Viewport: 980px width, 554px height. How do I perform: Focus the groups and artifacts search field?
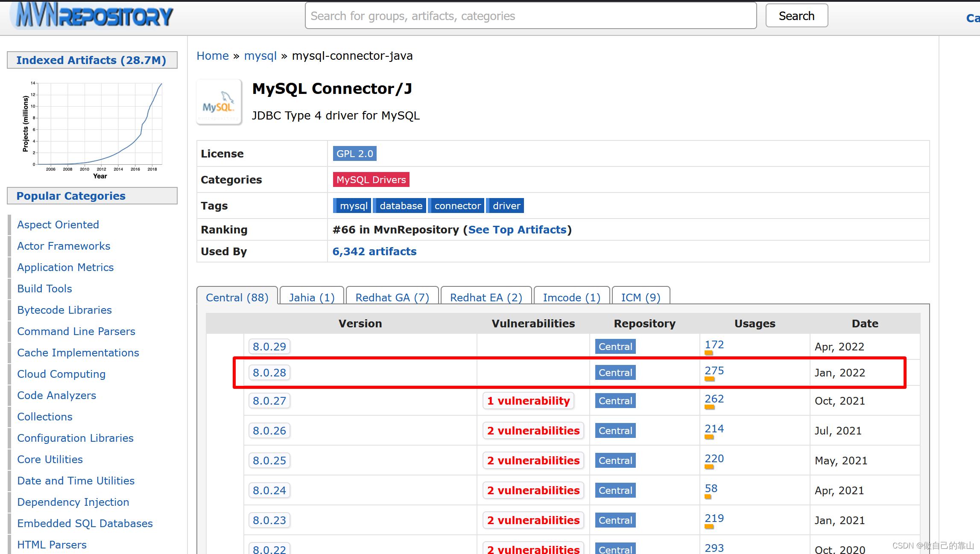click(x=530, y=16)
